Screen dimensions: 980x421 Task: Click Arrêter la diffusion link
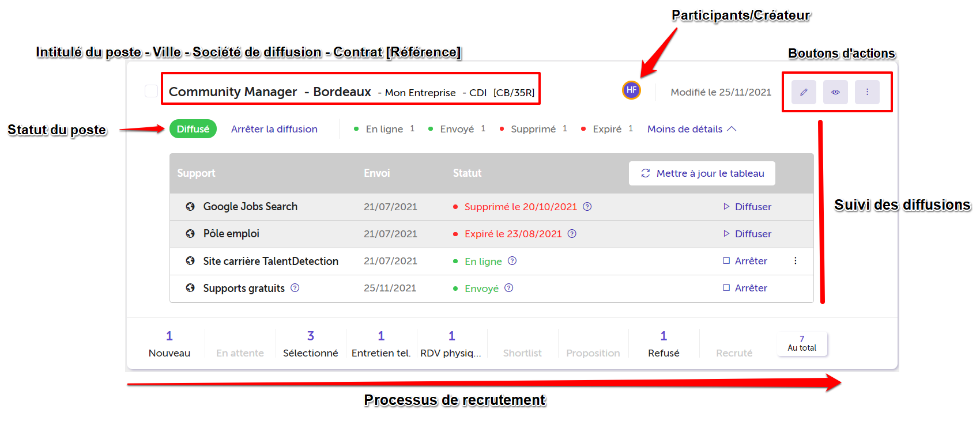tap(274, 129)
